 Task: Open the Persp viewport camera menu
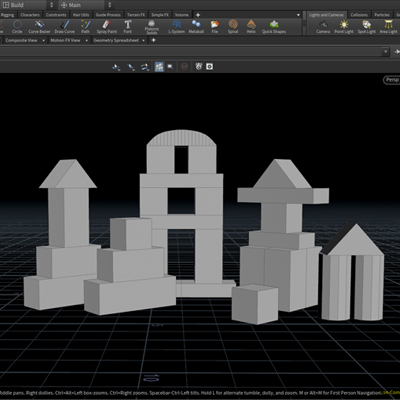coord(392,80)
